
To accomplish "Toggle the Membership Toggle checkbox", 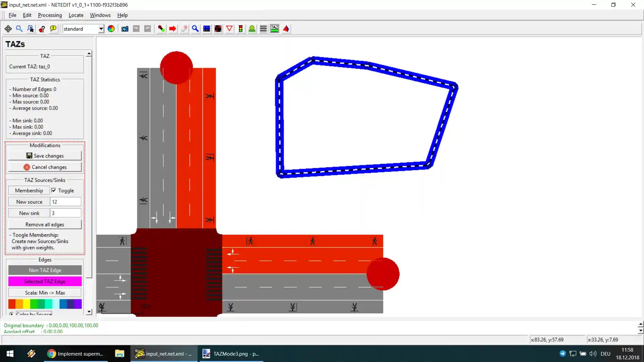I will tap(54, 190).
